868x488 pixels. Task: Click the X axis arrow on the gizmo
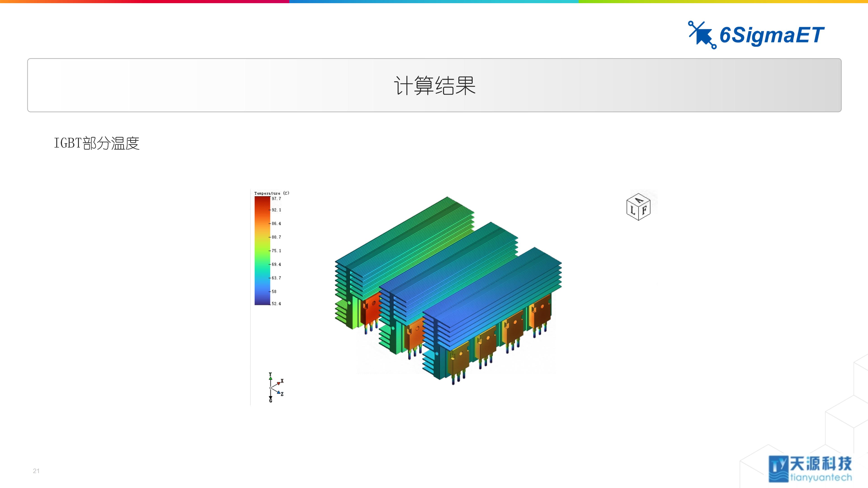point(279,384)
